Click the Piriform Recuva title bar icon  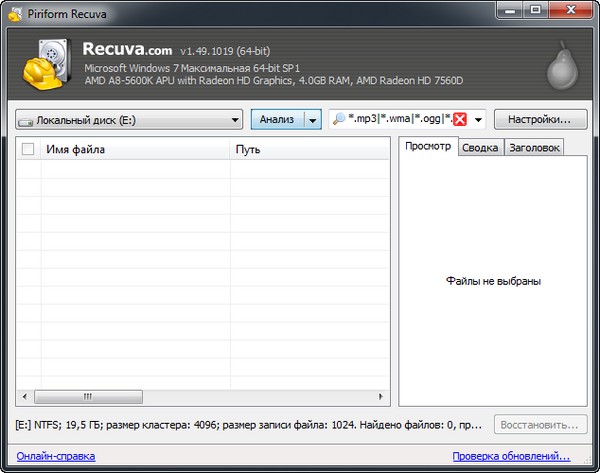click(12, 13)
